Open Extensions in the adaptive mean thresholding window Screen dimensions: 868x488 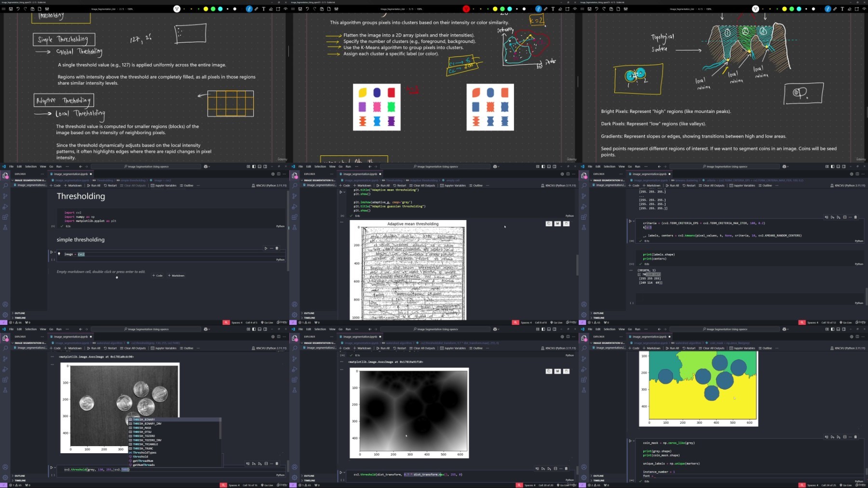coord(295,217)
